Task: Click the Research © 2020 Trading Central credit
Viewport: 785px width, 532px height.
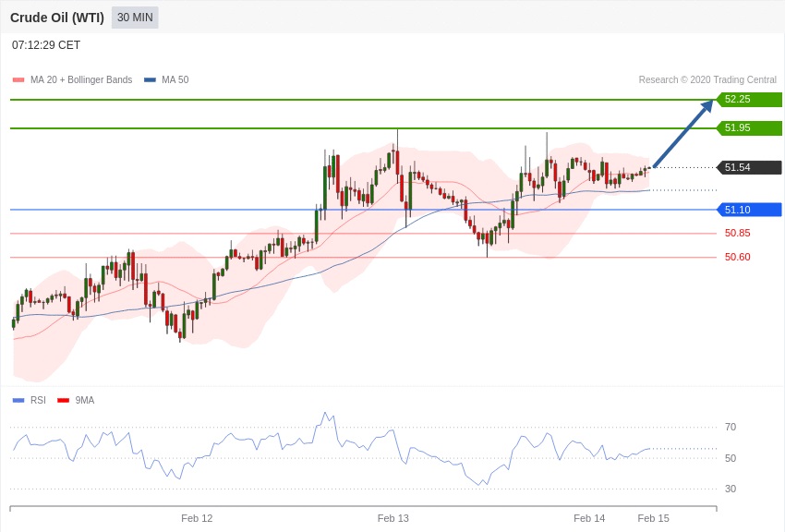Action: click(707, 80)
